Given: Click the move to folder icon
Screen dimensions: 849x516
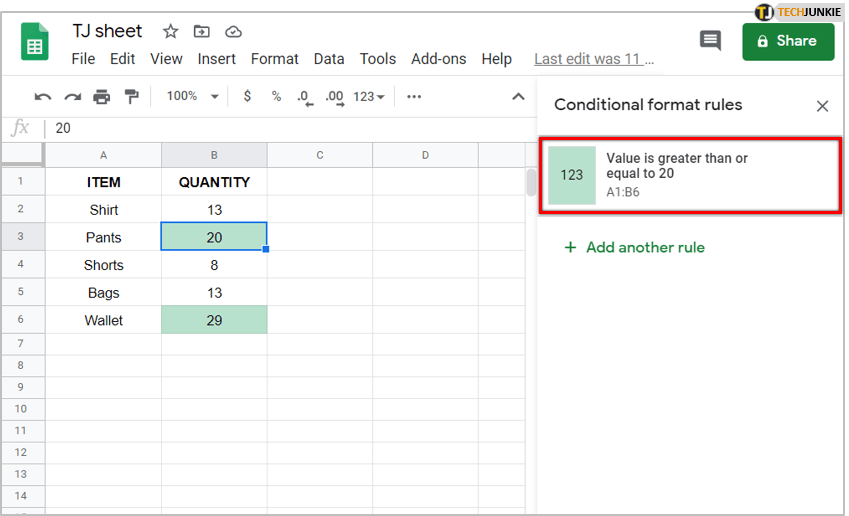Looking at the screenshot, I should (202, 32).
